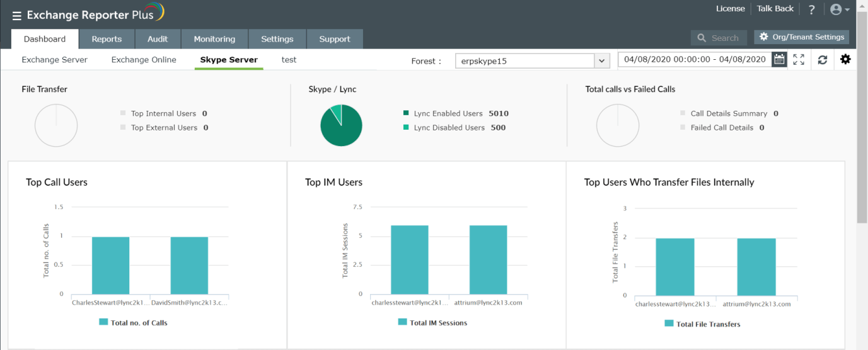Expand the user account dropdown arrow
Screen dimensions: 868x350
847,10
